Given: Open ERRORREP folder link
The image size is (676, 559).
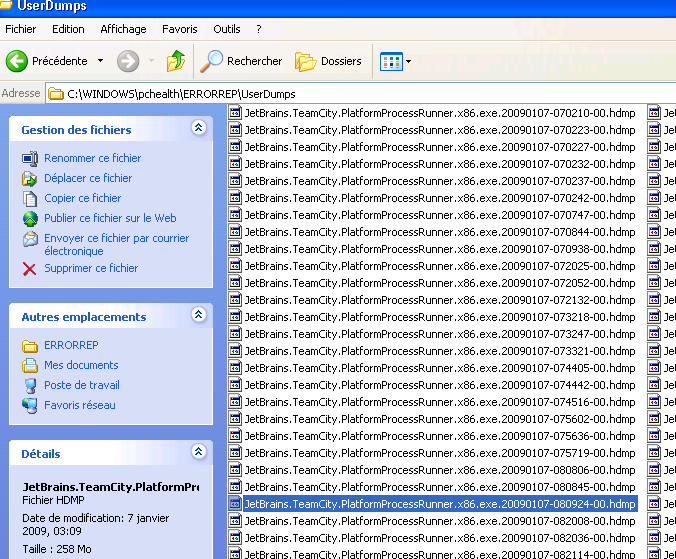Looking at the screenshot, I should click(x=71, y=345).
